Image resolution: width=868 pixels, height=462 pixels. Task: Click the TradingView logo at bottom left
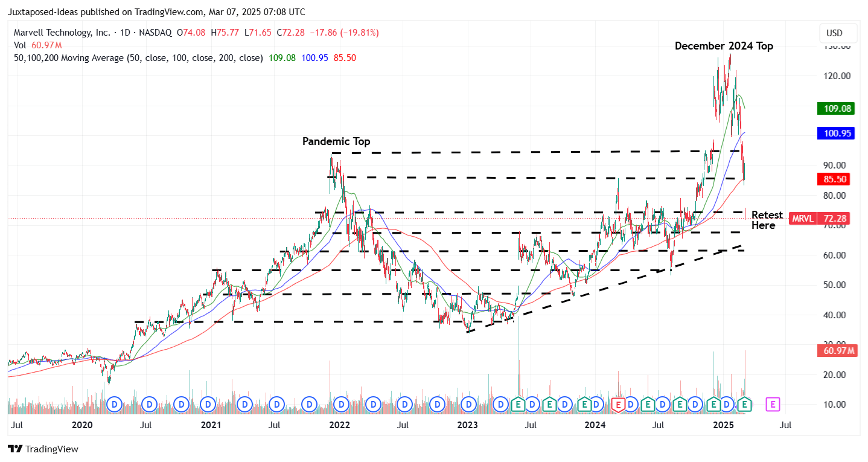[x=43, y=449]
